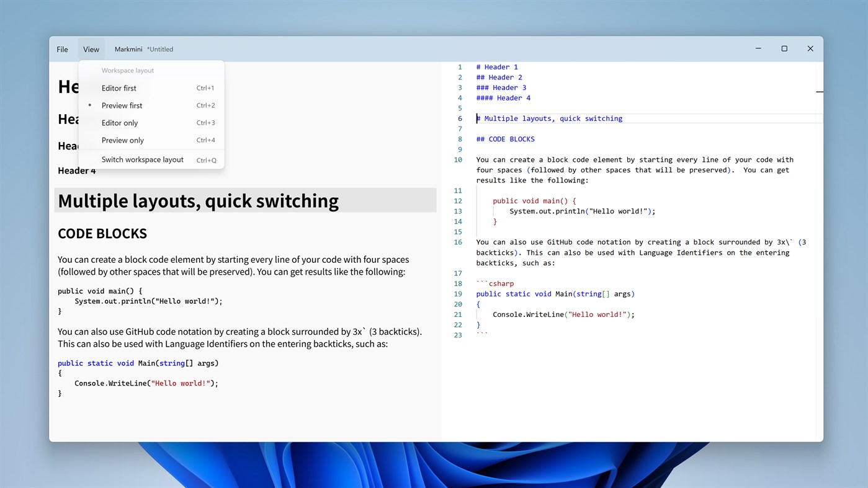Screen dimensions: 868x488
Task: Switch to Editor only layout
Action: pyautogui.click(x=151, y=123)
